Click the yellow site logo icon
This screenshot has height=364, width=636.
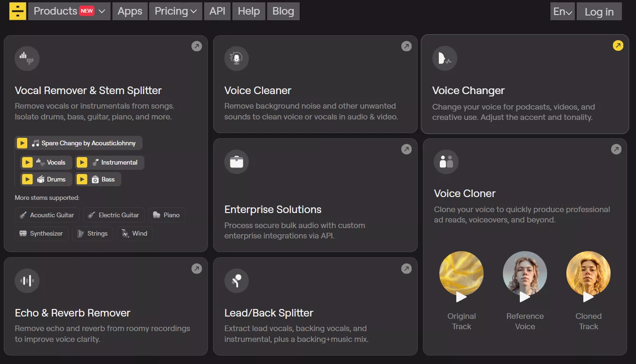[18, 11]
